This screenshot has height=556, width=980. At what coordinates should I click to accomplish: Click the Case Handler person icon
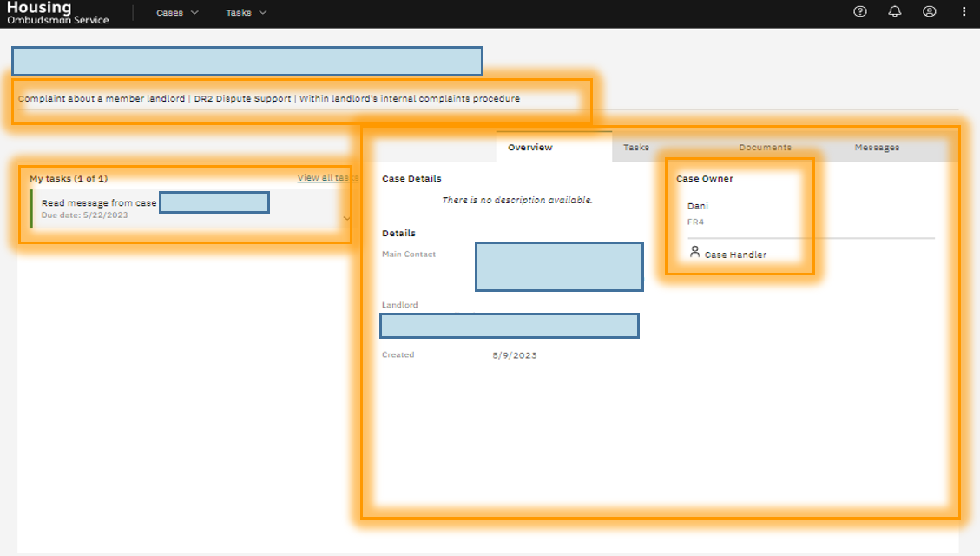point(694,252)
